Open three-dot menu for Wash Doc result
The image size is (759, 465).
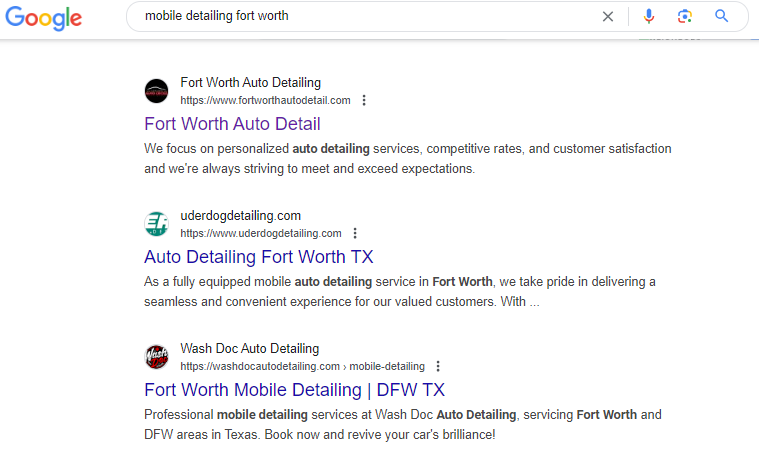tap(438, 366)
